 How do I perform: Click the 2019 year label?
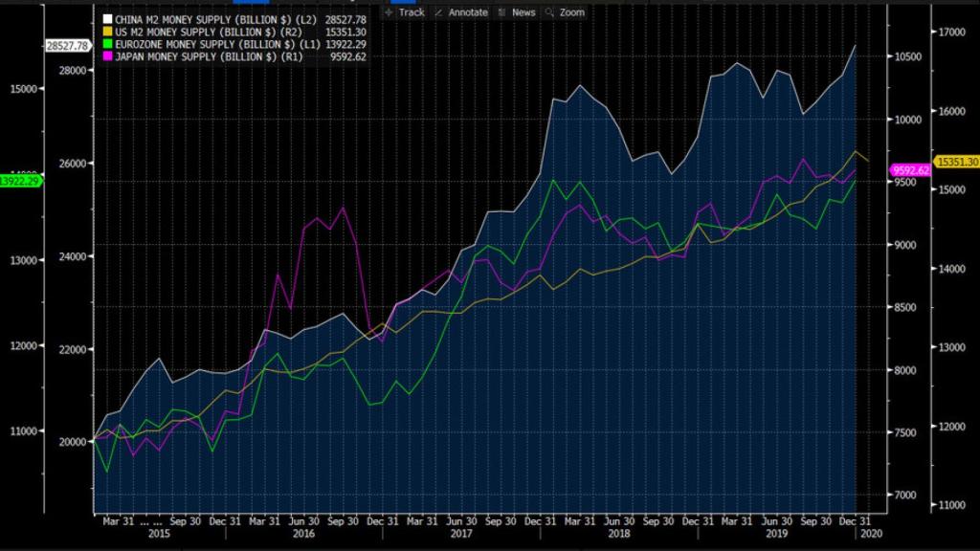click(x=776, y=534)
